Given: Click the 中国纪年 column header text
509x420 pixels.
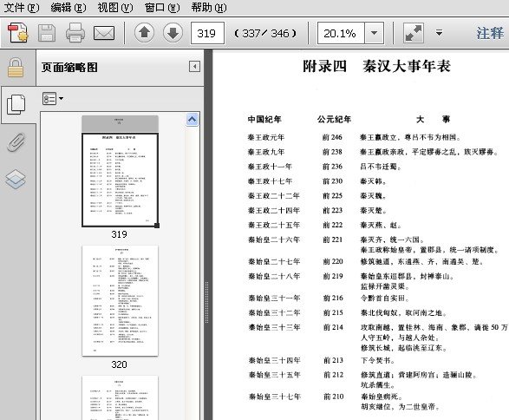Looking at the screenshot, I should (x=264, y=120).
